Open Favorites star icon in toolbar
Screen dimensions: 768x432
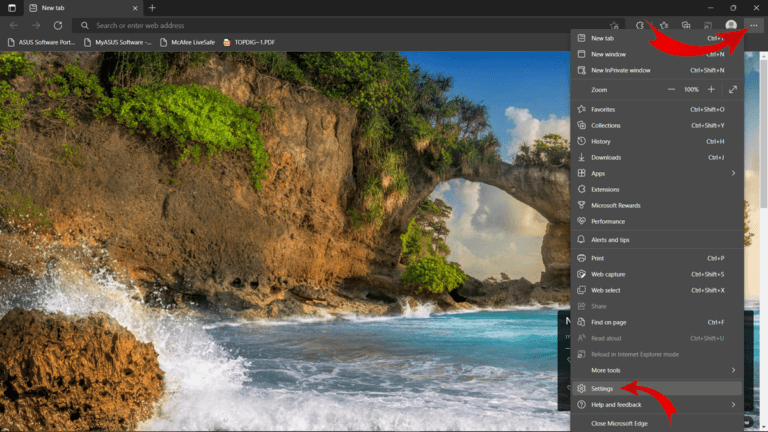(663, 25)
